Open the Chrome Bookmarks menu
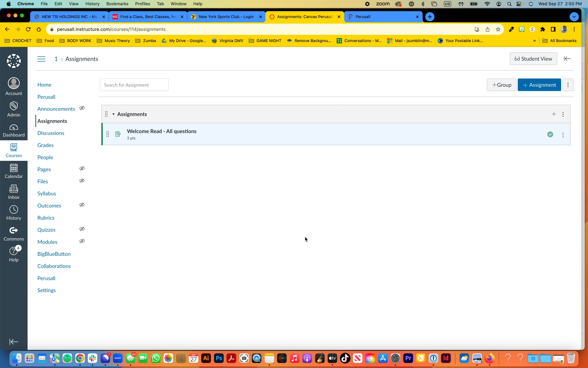588x368 pixels. click(117, 4)
